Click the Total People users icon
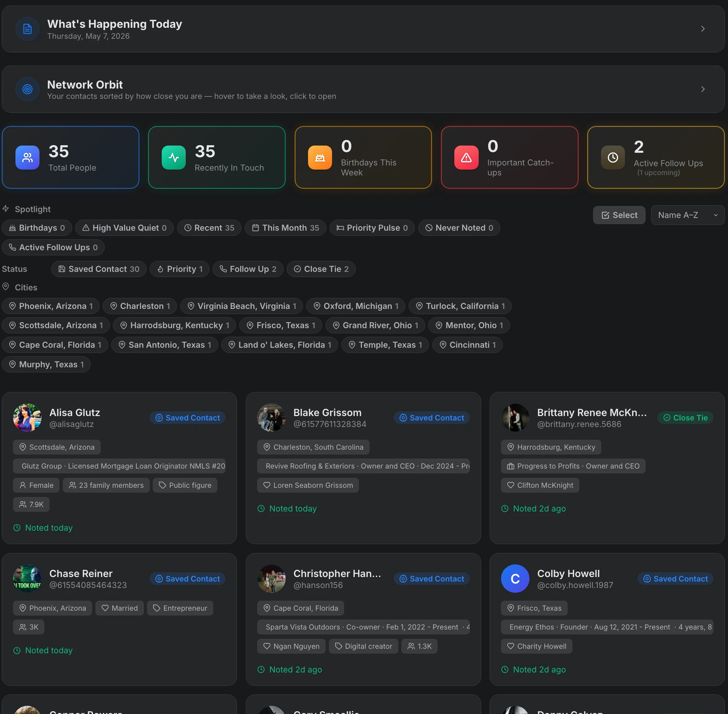Viewport: 728px width, 714px height. [x=27, y=158]
